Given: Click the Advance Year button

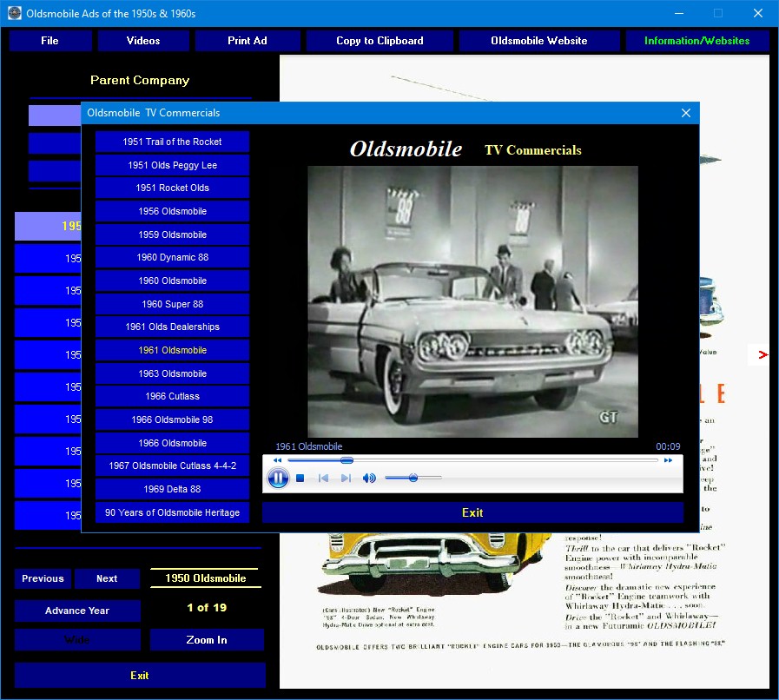Looking at the screenshot, I should coord(77,611).
